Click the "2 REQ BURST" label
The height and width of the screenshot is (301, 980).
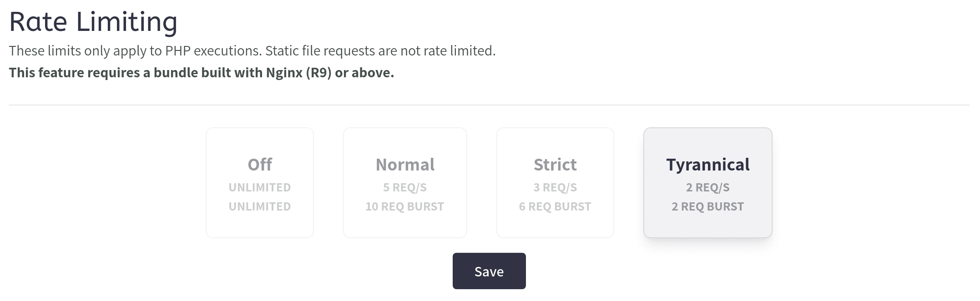coord(707,206)
